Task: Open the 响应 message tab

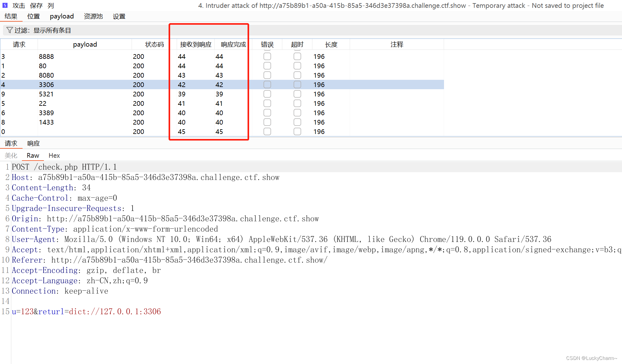Action: pos(34,143)
